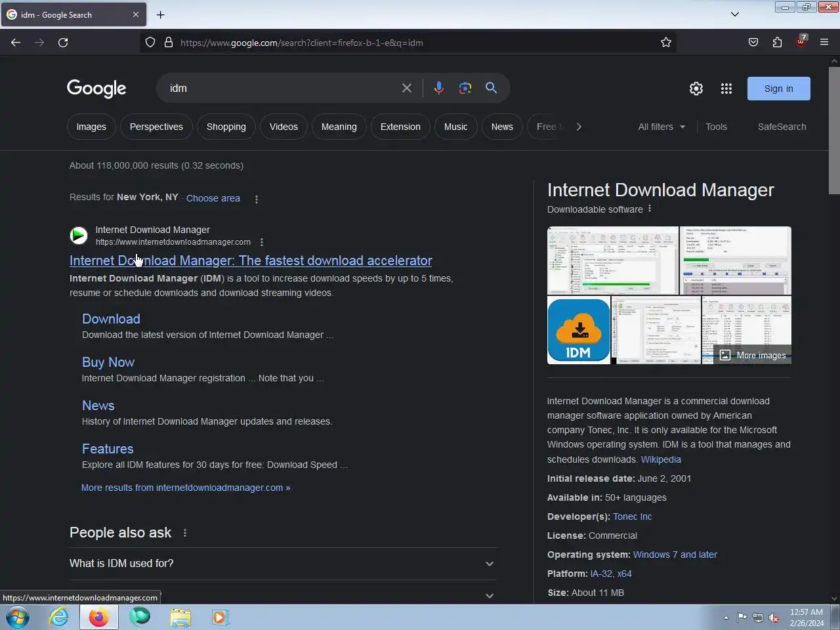
Task: Close the idm - Google Search tab
Action: pos(136,14)
